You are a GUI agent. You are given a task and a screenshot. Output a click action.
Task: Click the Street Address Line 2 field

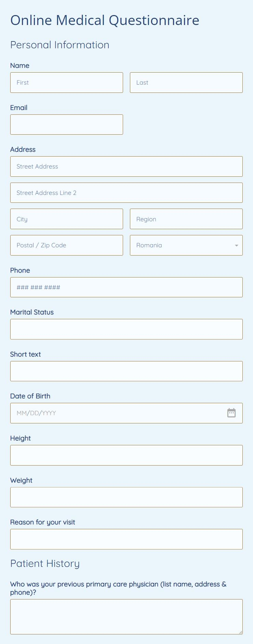126,193
